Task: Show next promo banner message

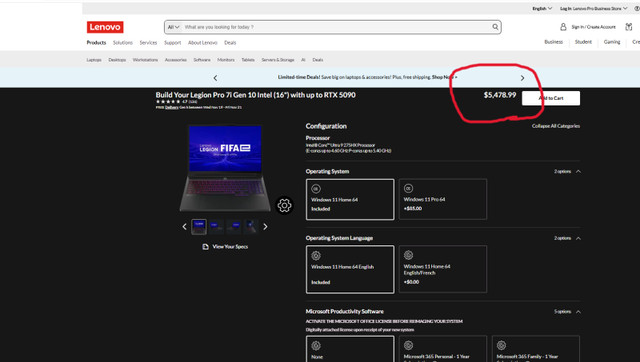Action: (x=522, y=78)
